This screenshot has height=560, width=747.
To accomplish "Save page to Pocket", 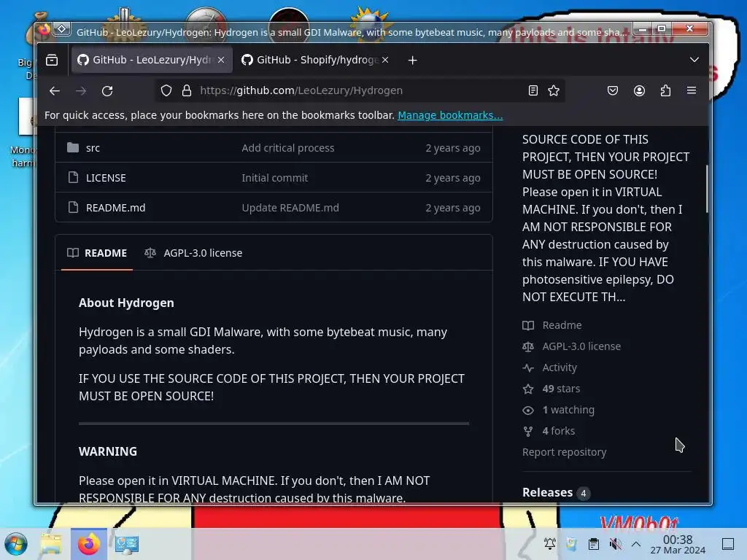I will coord(613,90).
